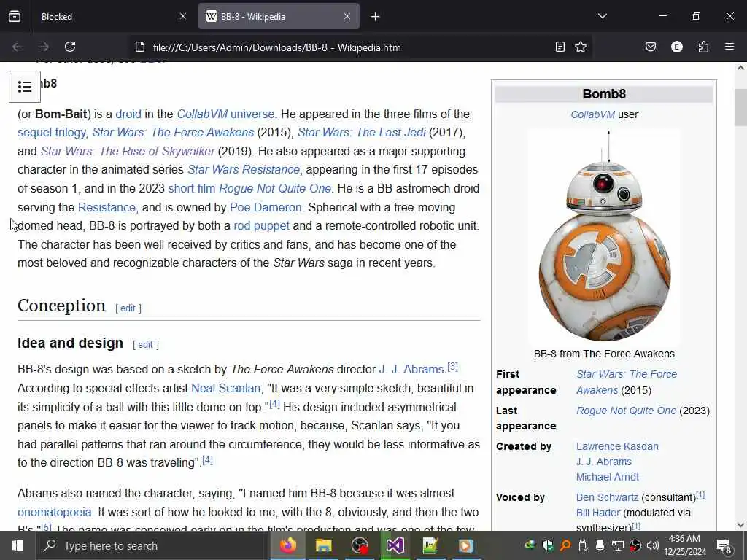This screenshot has height=560, width=747.
Task: Toggle the table of contents button
Action: tap(25, 87)
